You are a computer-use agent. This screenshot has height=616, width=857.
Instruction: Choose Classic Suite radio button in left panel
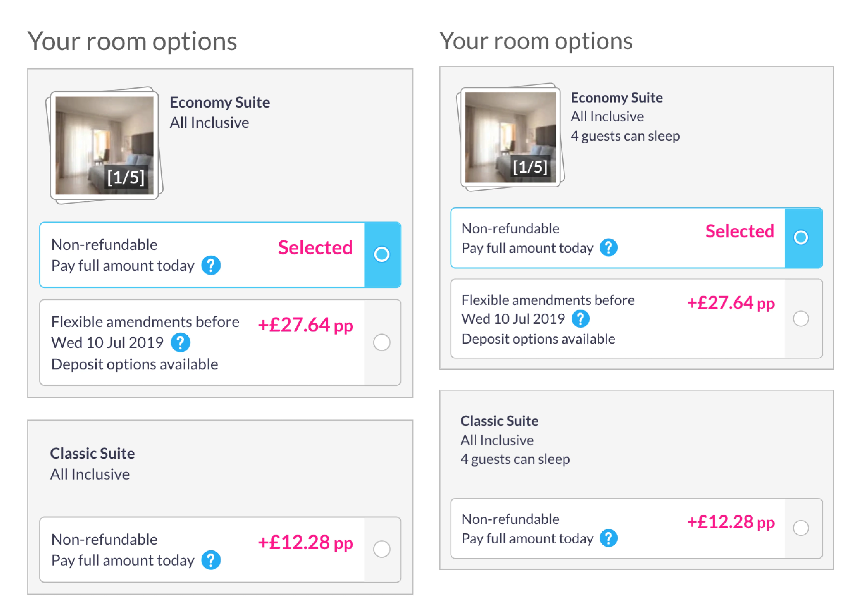tap(382, 549)
